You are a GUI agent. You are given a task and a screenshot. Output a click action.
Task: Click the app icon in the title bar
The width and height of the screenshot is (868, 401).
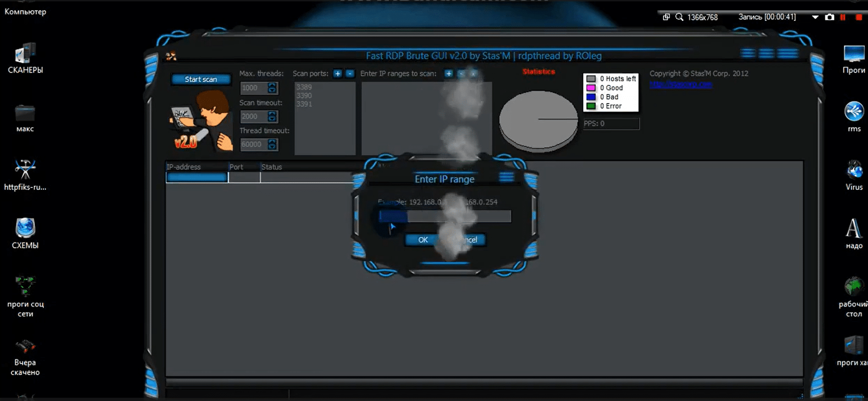coord(171,56)
